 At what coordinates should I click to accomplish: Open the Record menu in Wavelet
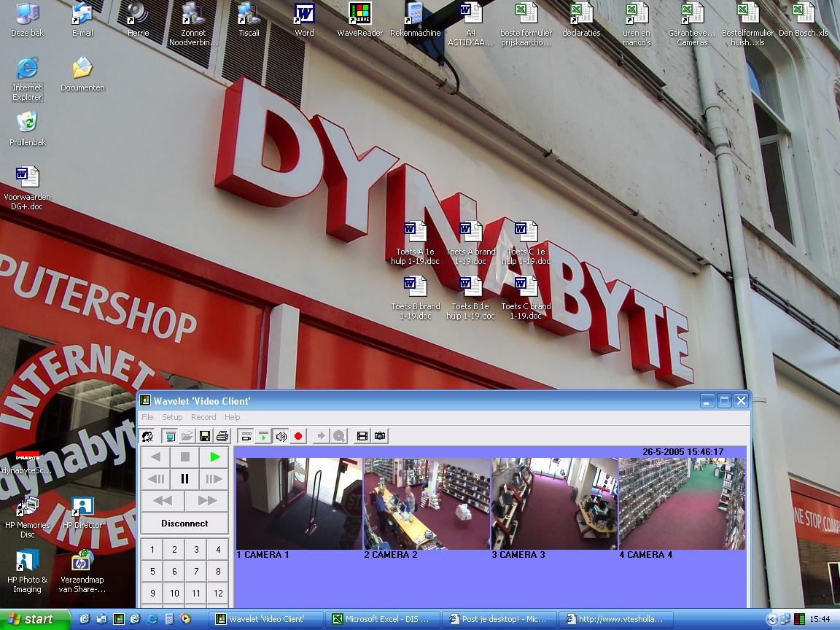click(203, 417)
